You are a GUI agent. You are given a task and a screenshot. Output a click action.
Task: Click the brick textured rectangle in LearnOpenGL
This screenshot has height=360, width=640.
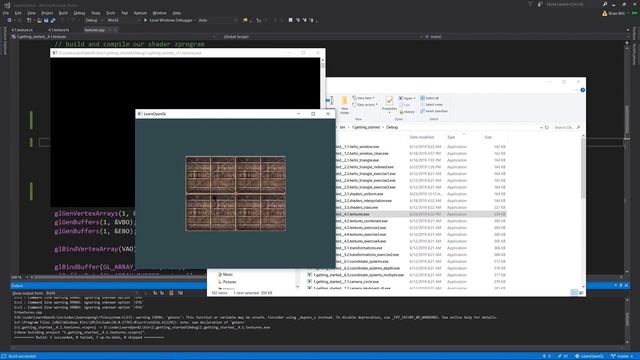pyautogui.click(x=236, y=193)
